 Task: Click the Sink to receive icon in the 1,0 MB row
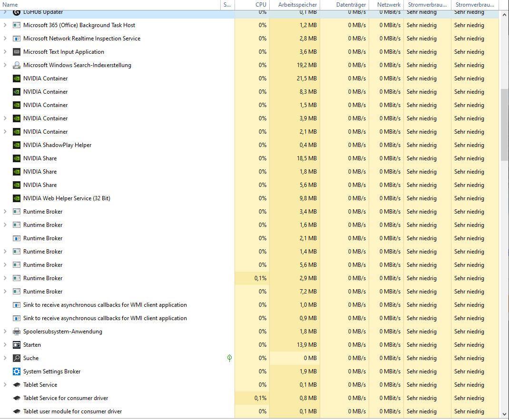17,305
